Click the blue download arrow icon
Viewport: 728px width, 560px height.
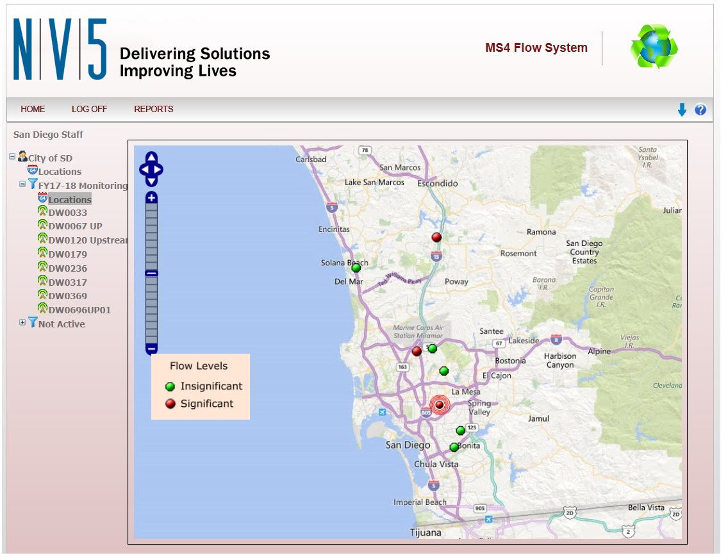tap(682, 109)
